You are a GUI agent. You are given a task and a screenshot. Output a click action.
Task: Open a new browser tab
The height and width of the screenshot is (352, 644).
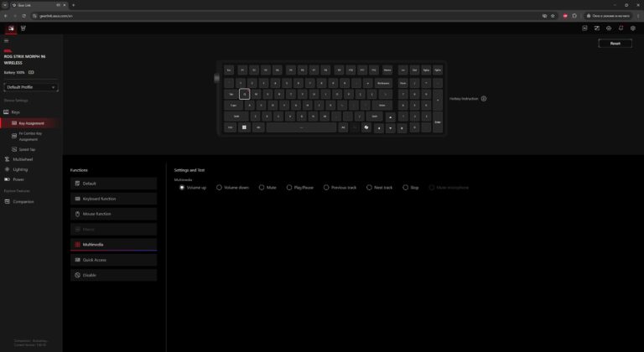(74, 5)
